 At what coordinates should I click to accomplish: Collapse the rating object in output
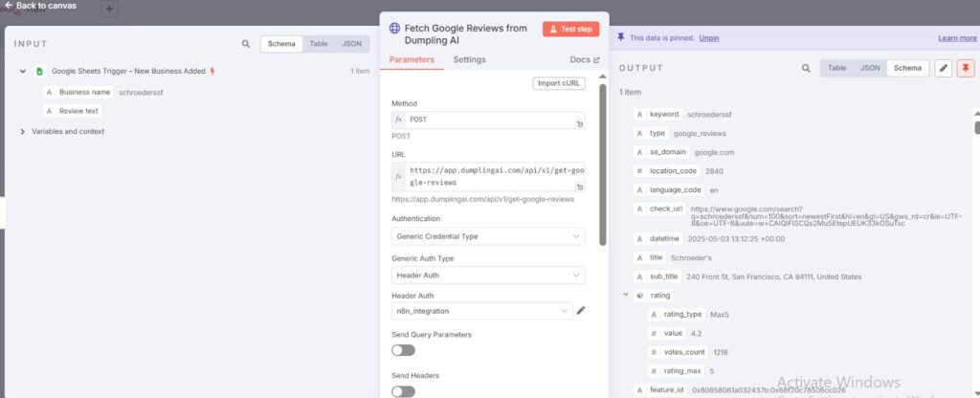pos(626,295)
